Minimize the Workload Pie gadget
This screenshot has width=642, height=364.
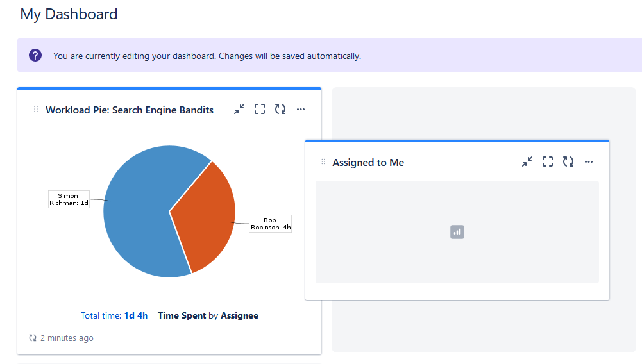point(239,109)
